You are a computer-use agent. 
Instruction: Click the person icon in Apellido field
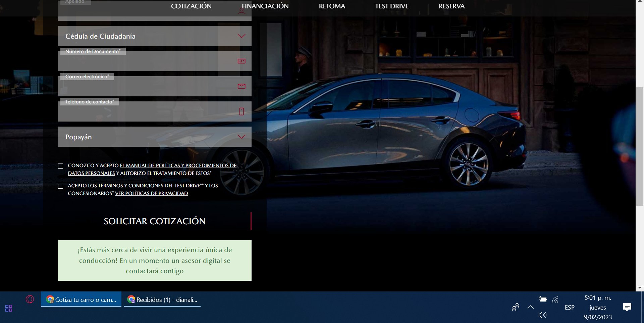pyautogui.click(x=241, y=11)
